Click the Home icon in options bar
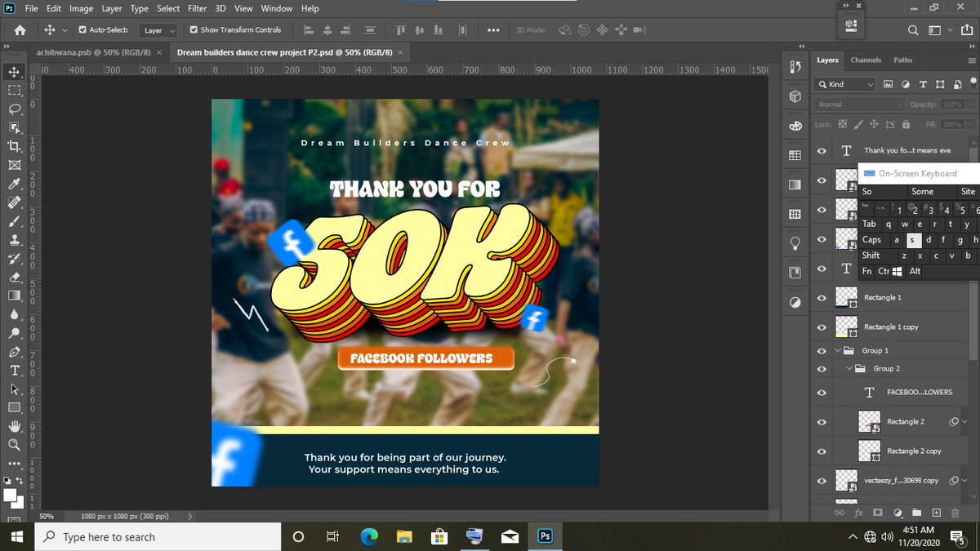The width and height of the screenshot is (980, 551). pyautogui.click(x=20, y=30)
